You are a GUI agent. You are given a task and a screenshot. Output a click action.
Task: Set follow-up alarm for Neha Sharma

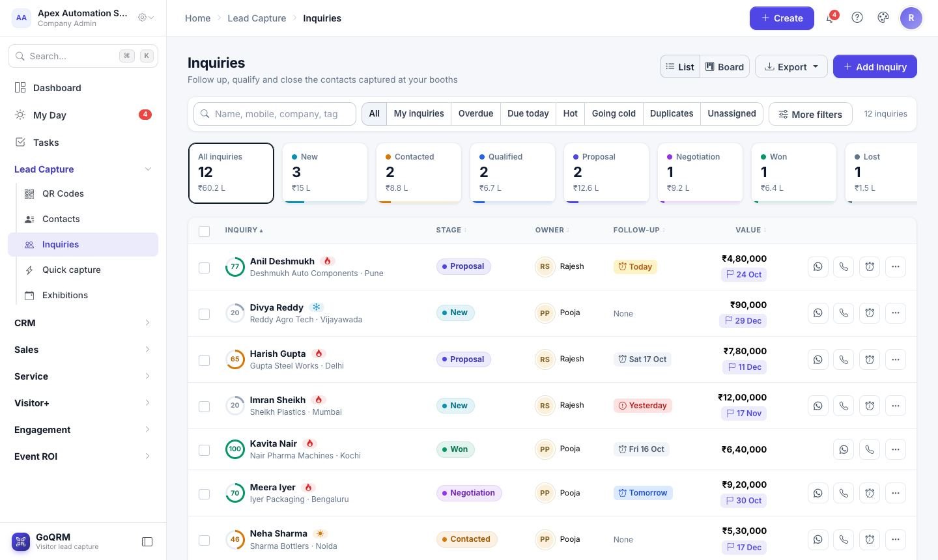(x=870, y=539)
